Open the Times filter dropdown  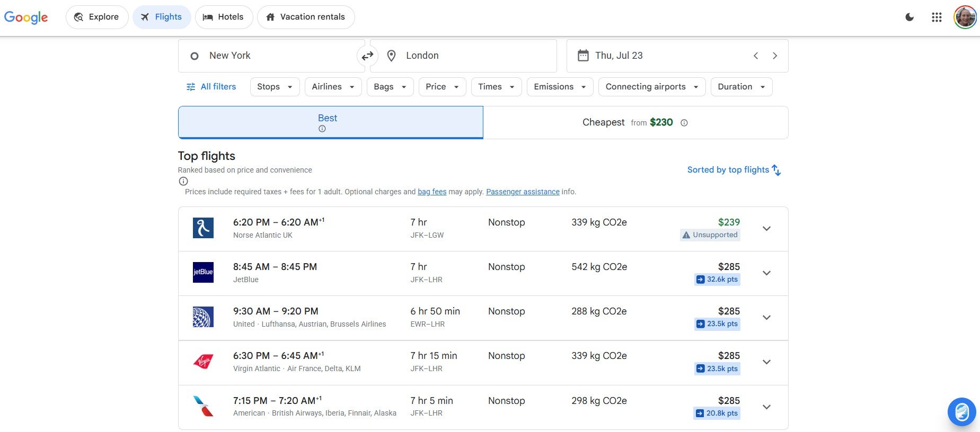tap(497, 87)
